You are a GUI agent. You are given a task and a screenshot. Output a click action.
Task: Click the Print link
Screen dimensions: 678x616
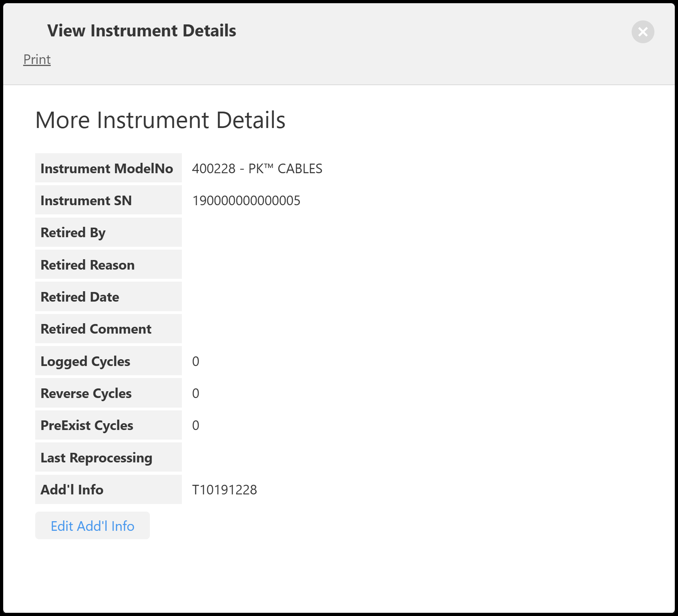point(37,60)
